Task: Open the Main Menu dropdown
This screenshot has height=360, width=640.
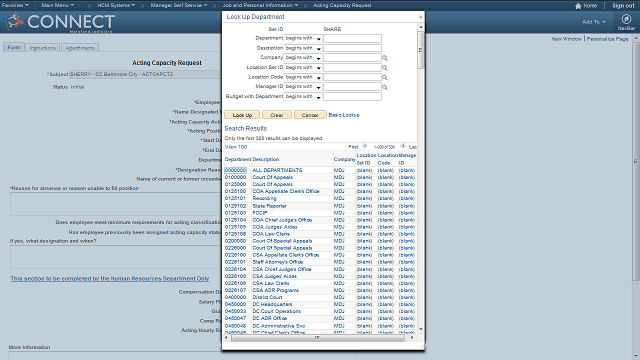Action: [x=58, y=5]
